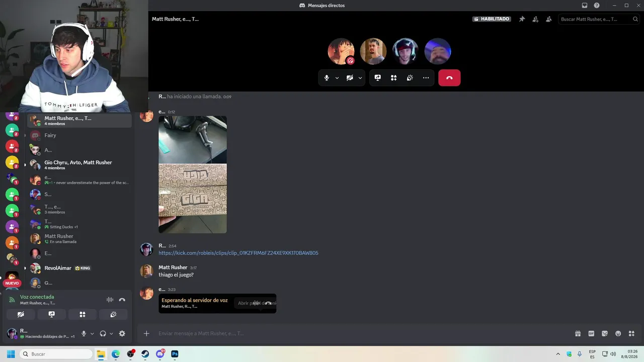Open apps launcher in the message bar

pos(632,333)
